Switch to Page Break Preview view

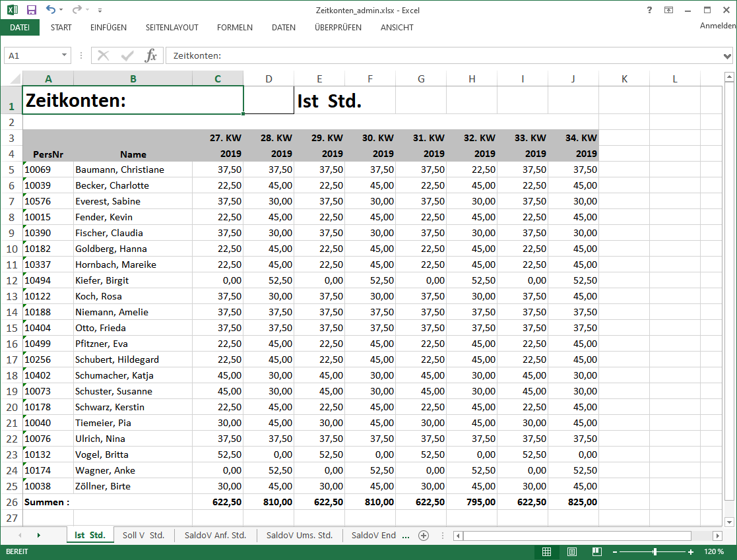596,551
